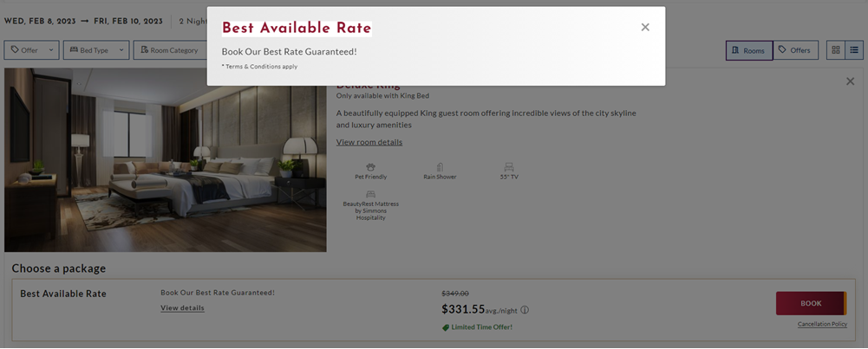This screenshot has width=868, height=349.
Task: Open the View room details link
Action: (369, 142)
